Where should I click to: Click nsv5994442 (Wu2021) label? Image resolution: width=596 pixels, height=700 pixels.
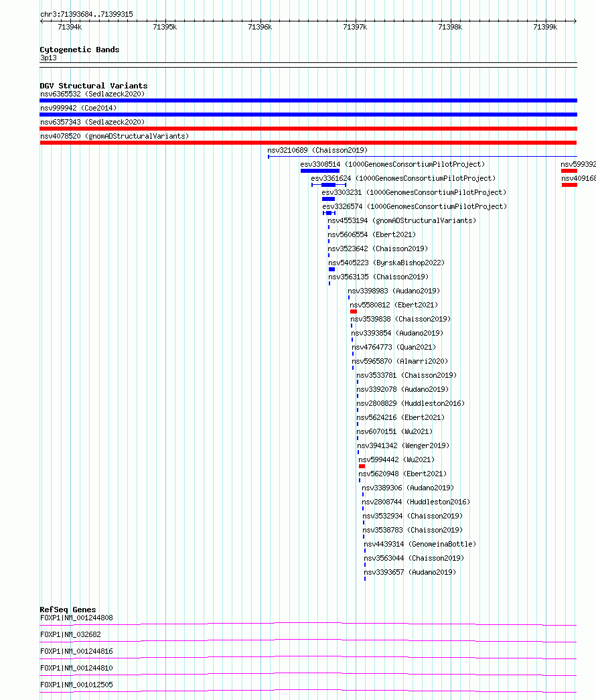pos(396,460)
